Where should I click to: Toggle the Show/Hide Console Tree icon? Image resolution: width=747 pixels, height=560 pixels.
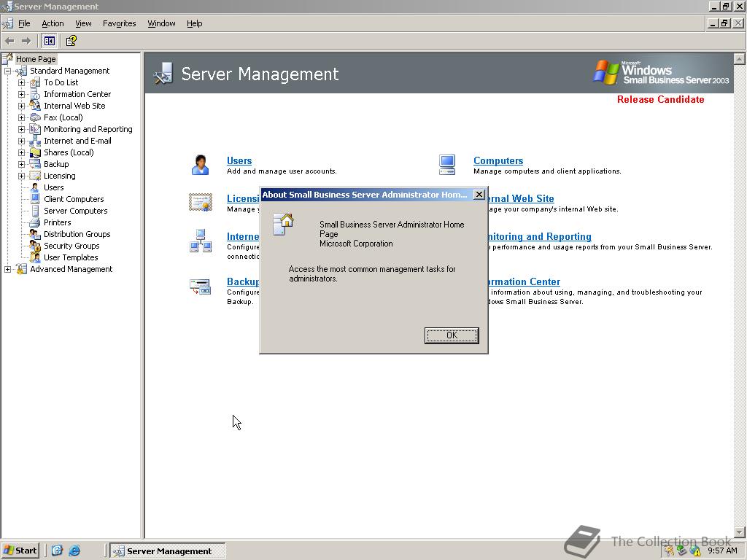[x=49, y=41]
